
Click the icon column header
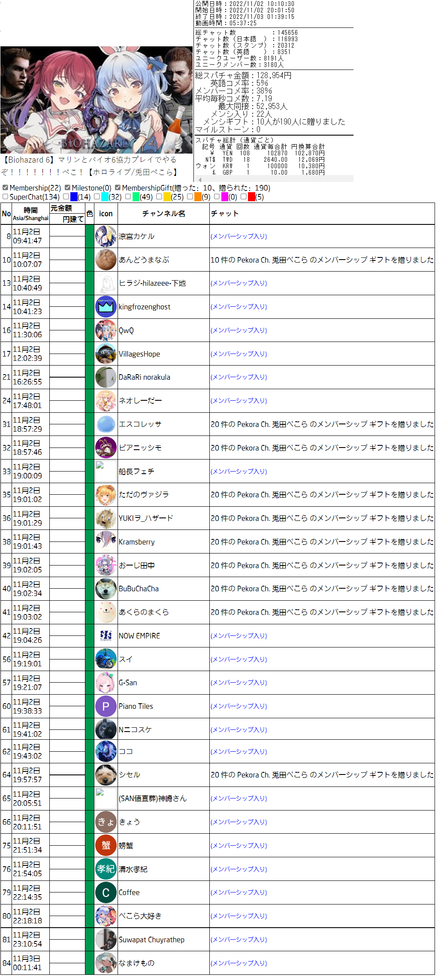pyautogui.click(x=106, y=214)
